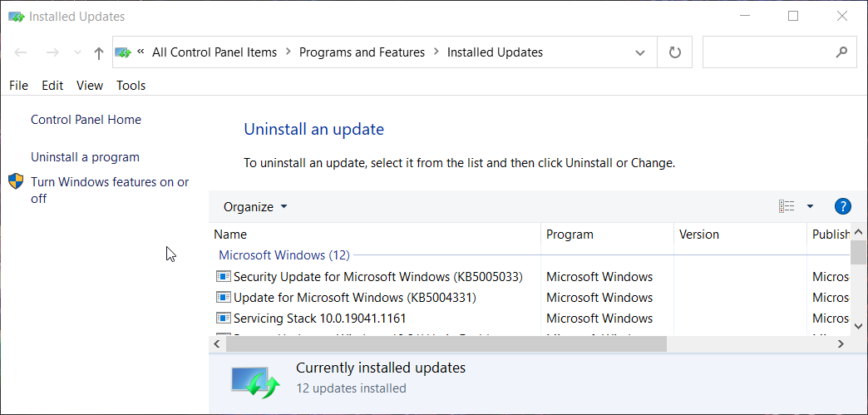The height and width of the screenshot is (415, 868).
Task: Click the search box field
Action: [769, 52]
